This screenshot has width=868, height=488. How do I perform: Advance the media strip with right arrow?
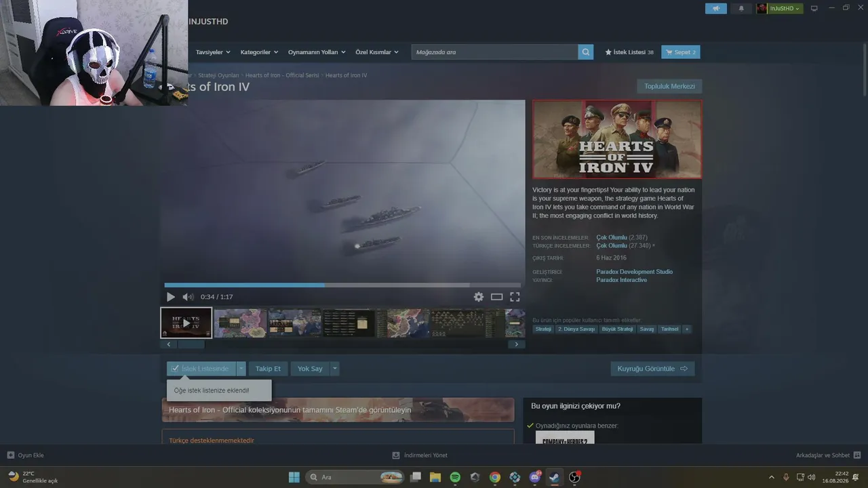pyautogui.click(x=516, y=344)
